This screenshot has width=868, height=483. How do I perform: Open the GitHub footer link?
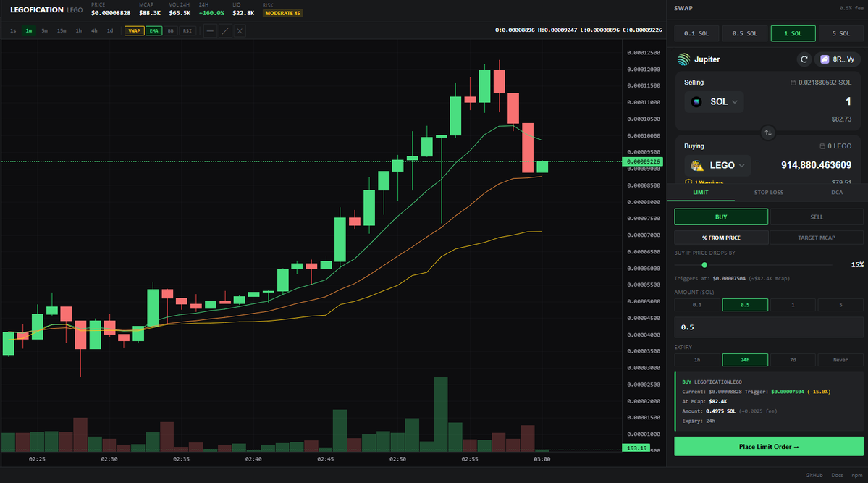tap(814, 475)
